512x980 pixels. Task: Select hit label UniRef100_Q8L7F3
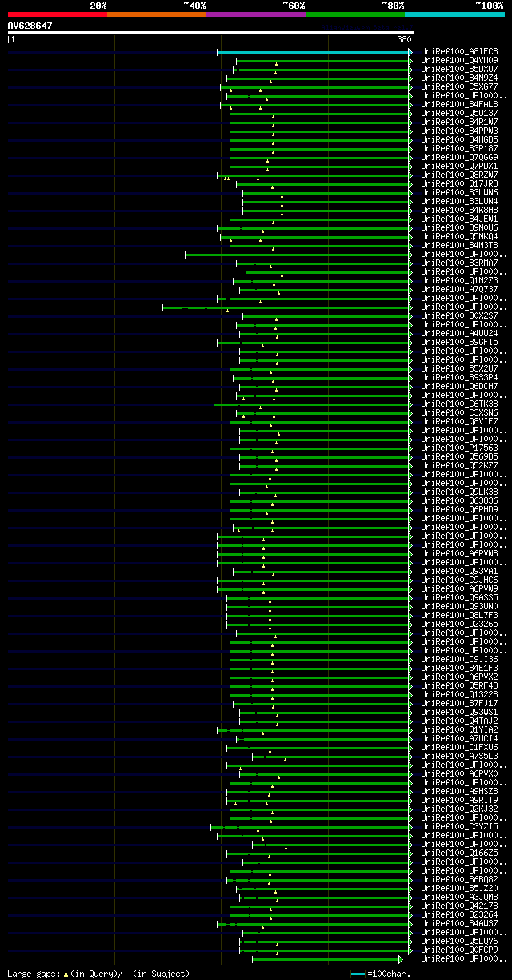coord(459,616)
